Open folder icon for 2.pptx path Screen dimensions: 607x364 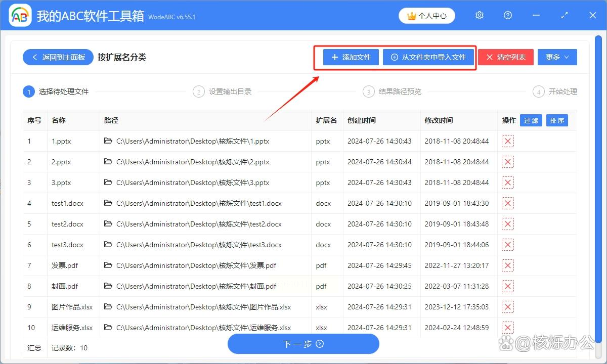pos(108,162)
